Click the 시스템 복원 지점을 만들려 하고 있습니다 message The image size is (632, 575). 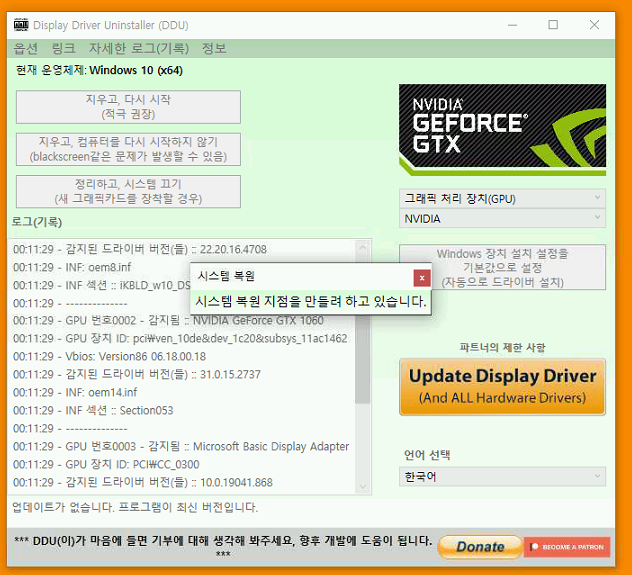coord(311,301)
